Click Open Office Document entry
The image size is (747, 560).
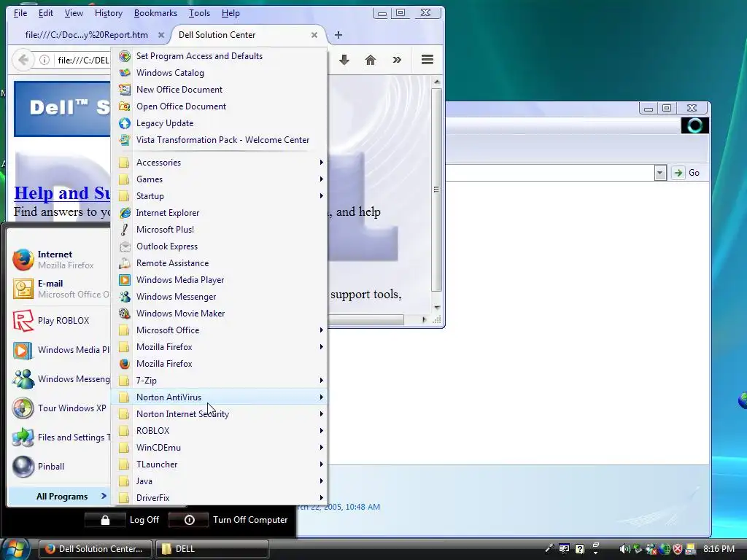219,106
